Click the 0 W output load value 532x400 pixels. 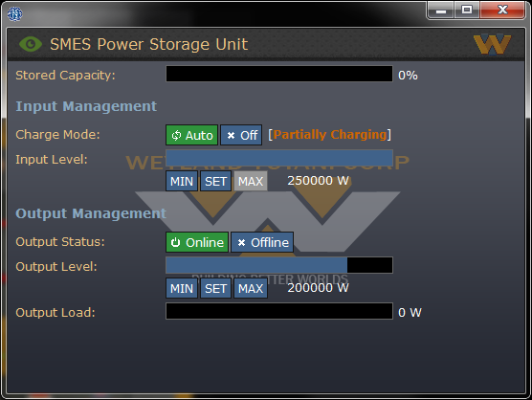[410, 313]
